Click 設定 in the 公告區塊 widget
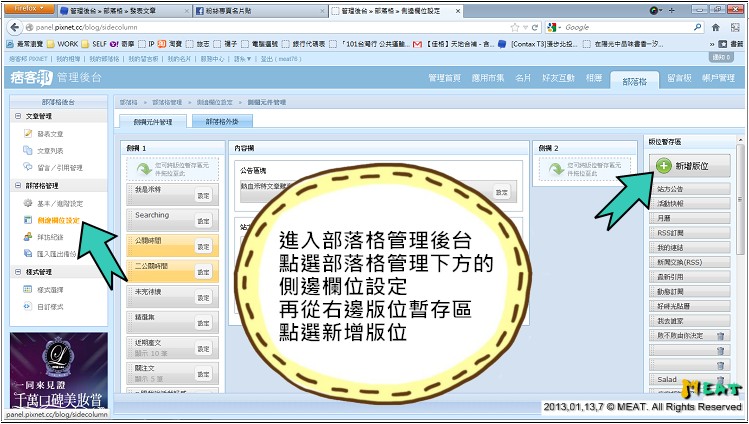 pyautogui.click(x=502, y=192)
